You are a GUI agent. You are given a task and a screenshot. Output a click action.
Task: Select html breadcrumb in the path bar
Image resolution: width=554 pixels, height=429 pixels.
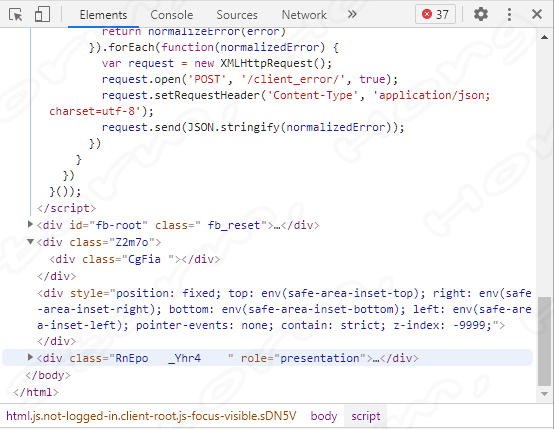point(151,416)
